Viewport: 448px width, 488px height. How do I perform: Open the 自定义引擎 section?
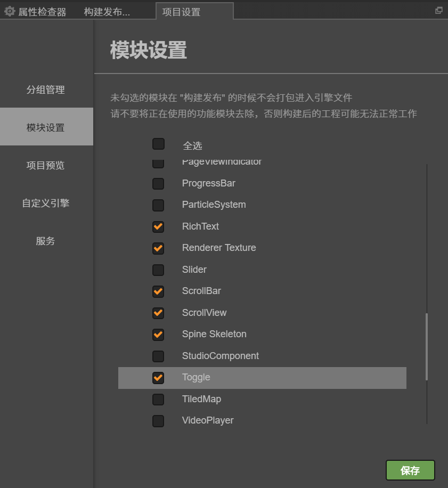[46, 203]
